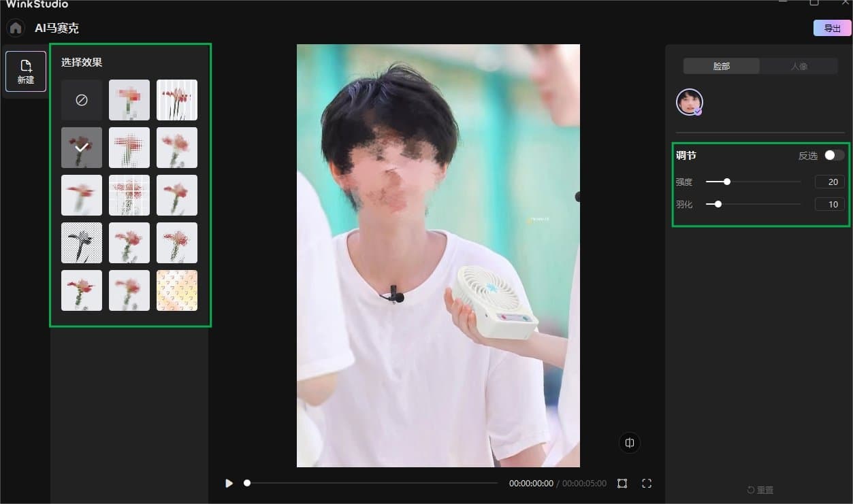Click the crop frame icon near timeline

point(622,483)
